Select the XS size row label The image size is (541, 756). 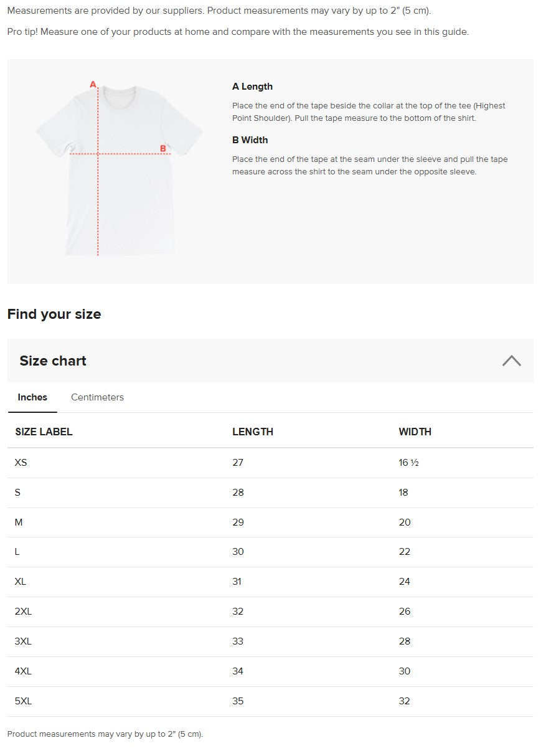(x=21, y=463)
